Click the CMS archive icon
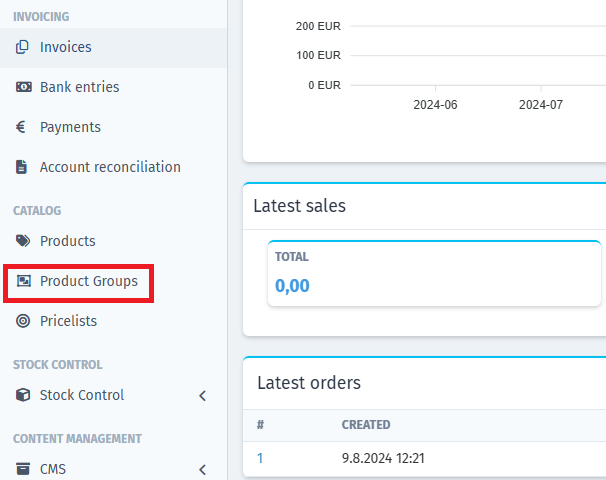The image size is (606, 480). 23,469
